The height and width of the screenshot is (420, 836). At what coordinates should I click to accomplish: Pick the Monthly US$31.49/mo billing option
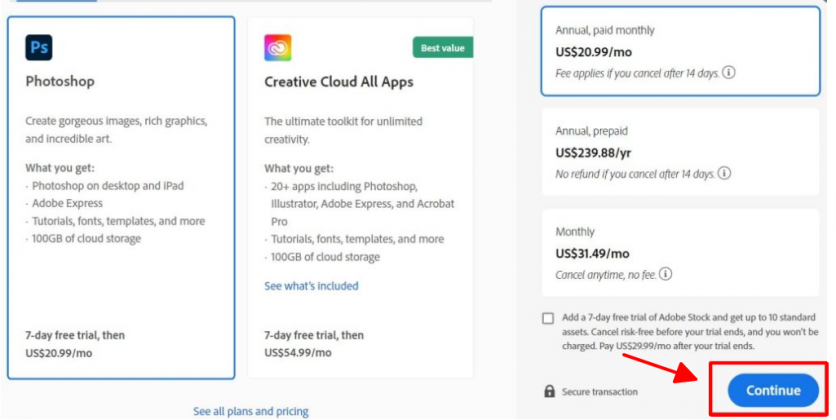point(681,252)
